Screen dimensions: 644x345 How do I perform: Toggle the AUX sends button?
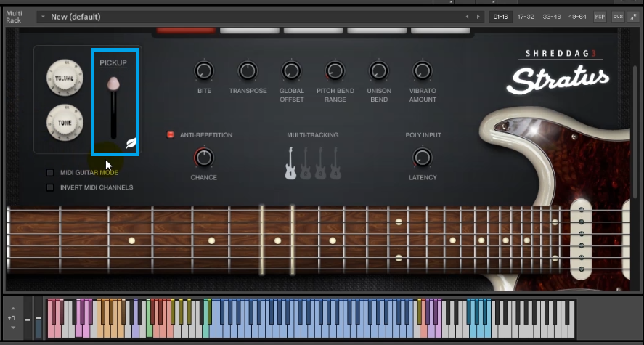618,17
